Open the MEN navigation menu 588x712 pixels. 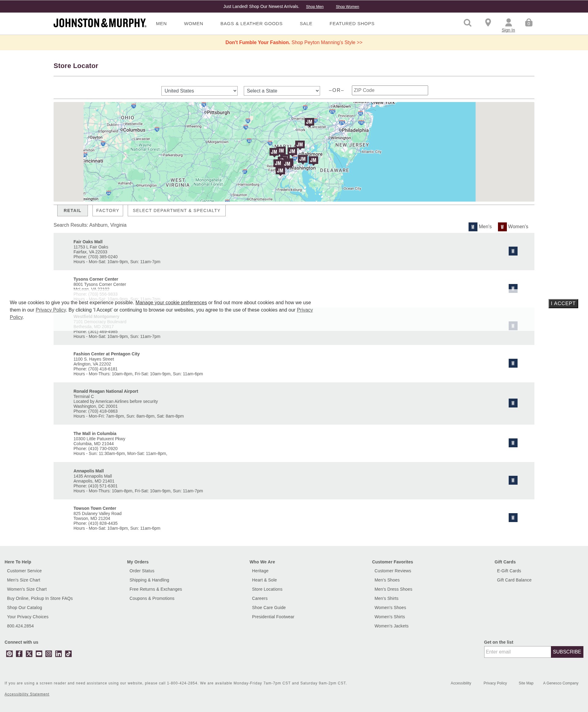coord(161,23)
